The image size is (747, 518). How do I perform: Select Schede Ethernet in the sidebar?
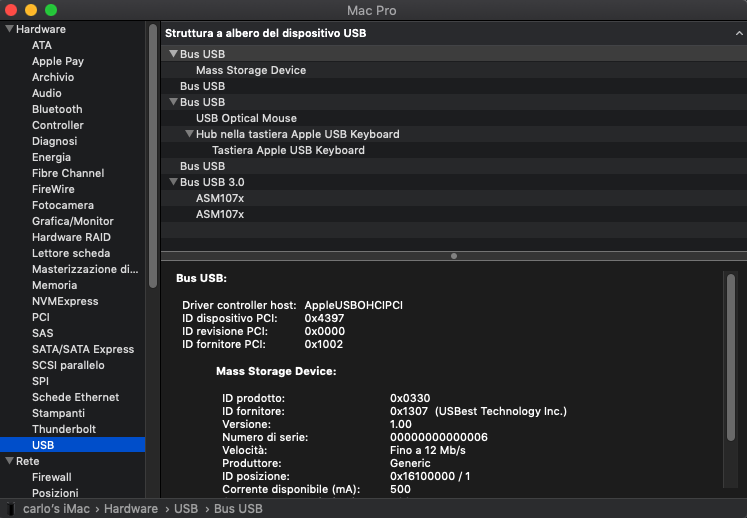(75, 397)
